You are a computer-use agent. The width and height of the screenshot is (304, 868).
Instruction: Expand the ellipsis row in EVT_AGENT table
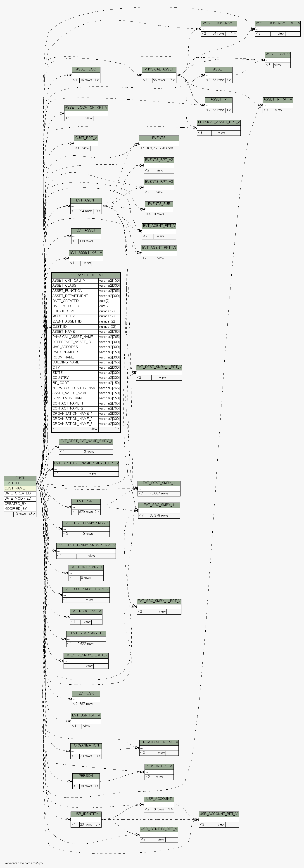[x=86, y=206]
